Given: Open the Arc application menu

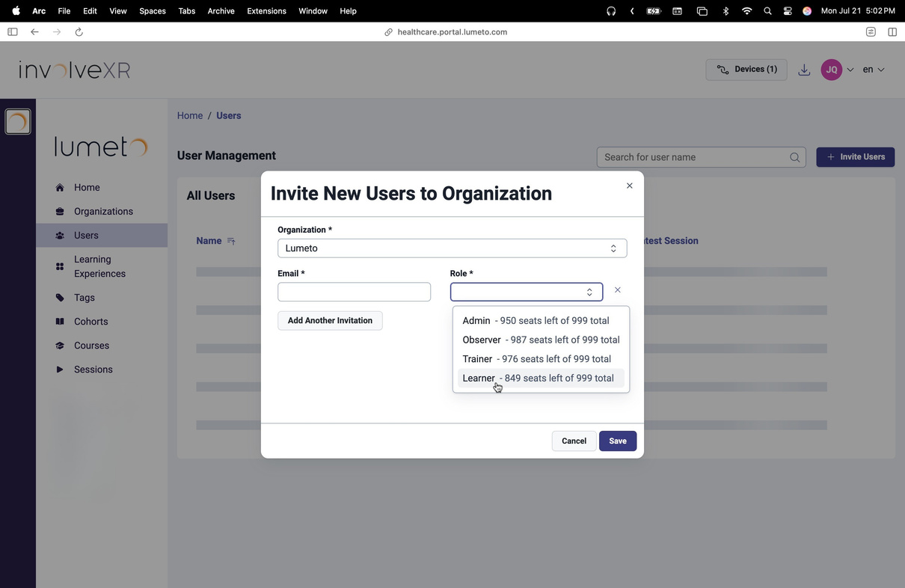Looking at the screenshot, I should 39,11.
